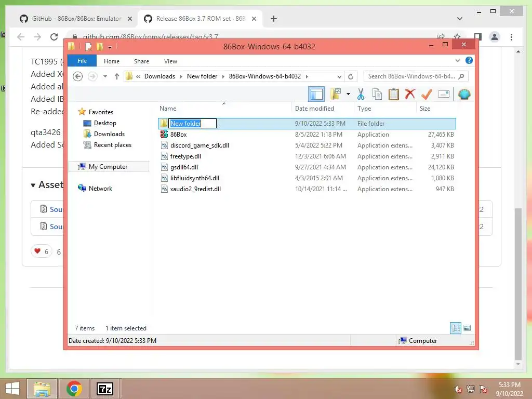Go back in Explorer
This screenshot has width=532, height=399.
click(x=78, y=76)
